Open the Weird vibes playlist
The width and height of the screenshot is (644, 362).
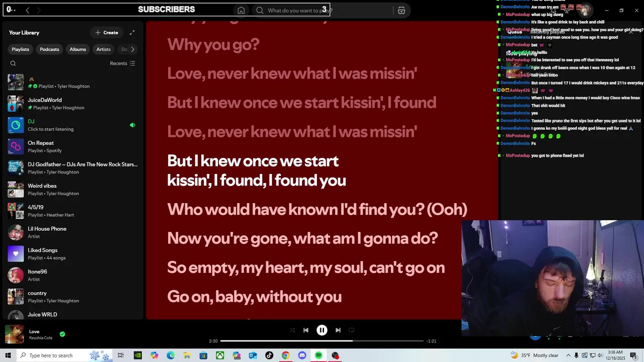coord(73,190)
